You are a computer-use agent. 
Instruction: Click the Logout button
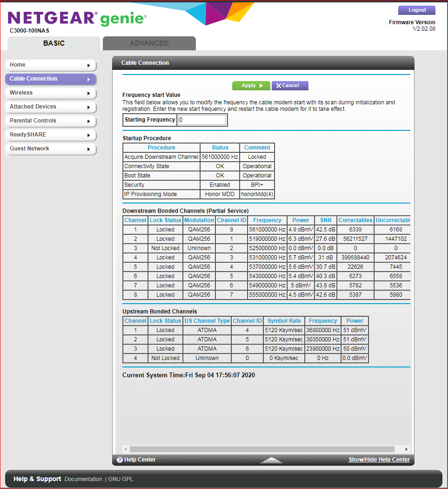coord(416,10)
